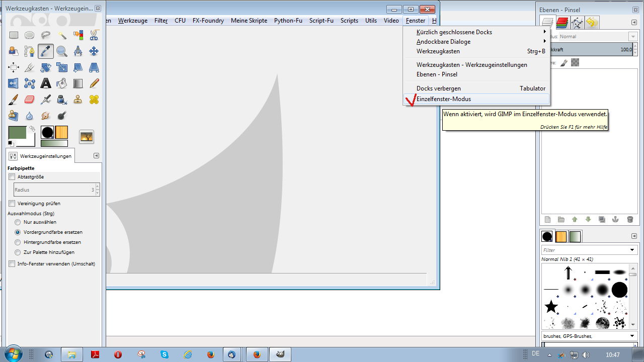Select the Rectangle Select tool

coord(14,35)
